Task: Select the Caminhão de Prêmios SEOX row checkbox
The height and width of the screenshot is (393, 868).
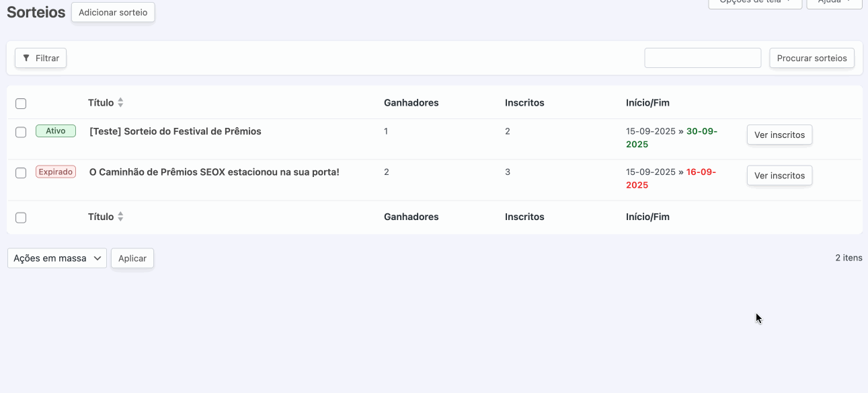Action: (21, 173)
